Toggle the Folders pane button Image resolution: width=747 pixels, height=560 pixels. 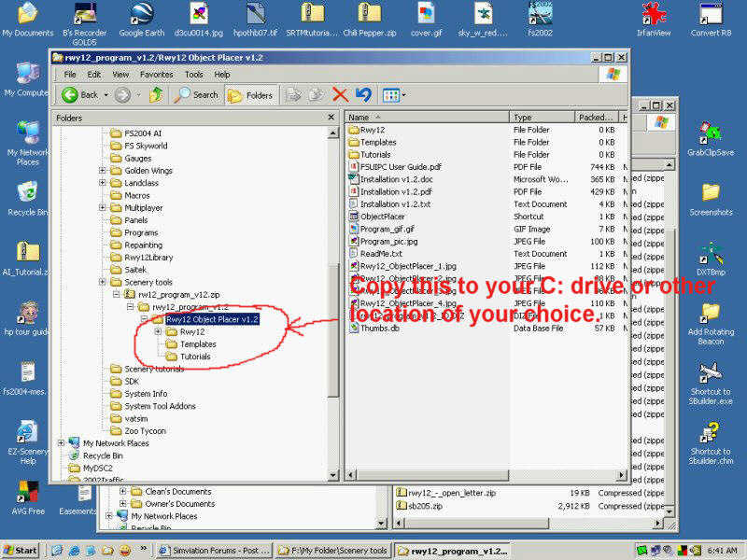point(249,94)
